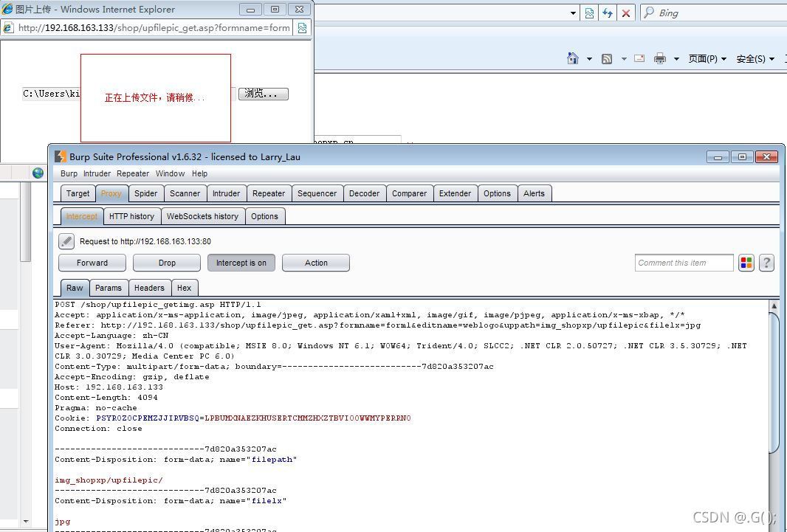This screenshot has height=532, width=787.
Task: Click the img_shopxp/upfilepic/ value text
Action: (109, 480)
